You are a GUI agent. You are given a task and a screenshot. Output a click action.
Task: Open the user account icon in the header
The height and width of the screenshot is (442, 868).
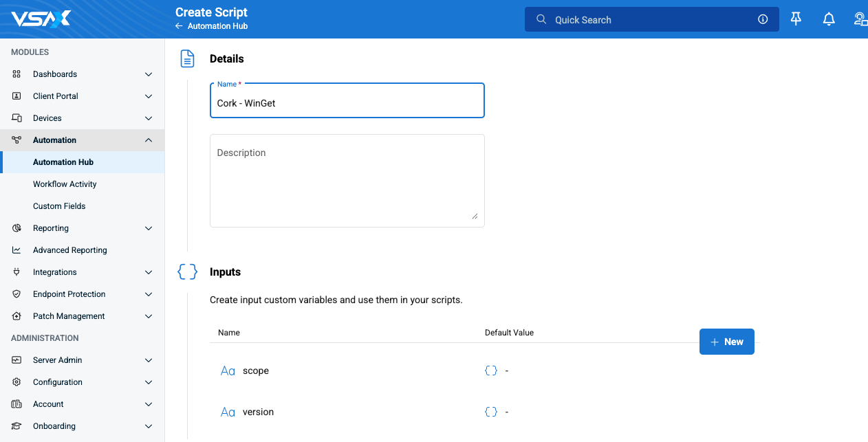(860, 19)
